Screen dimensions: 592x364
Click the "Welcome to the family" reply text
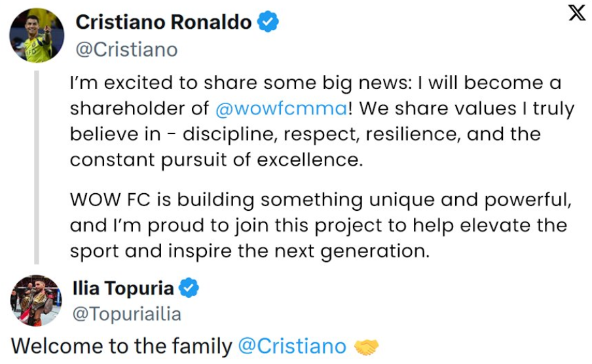(122, 346)
